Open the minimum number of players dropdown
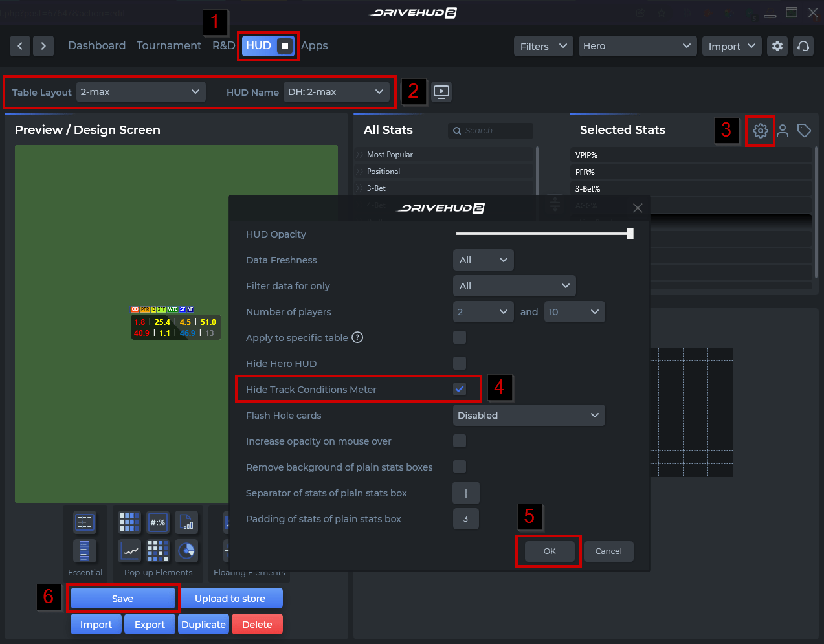The image size is (824, 644). coord(484,311)
